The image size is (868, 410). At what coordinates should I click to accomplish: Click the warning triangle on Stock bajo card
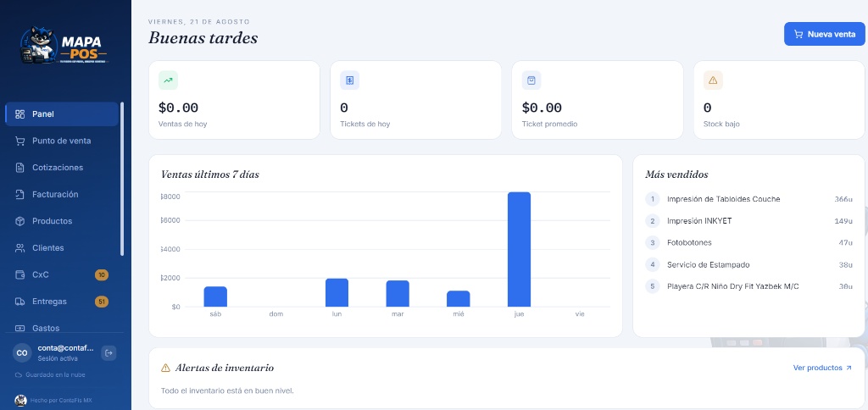click(713, 80)
